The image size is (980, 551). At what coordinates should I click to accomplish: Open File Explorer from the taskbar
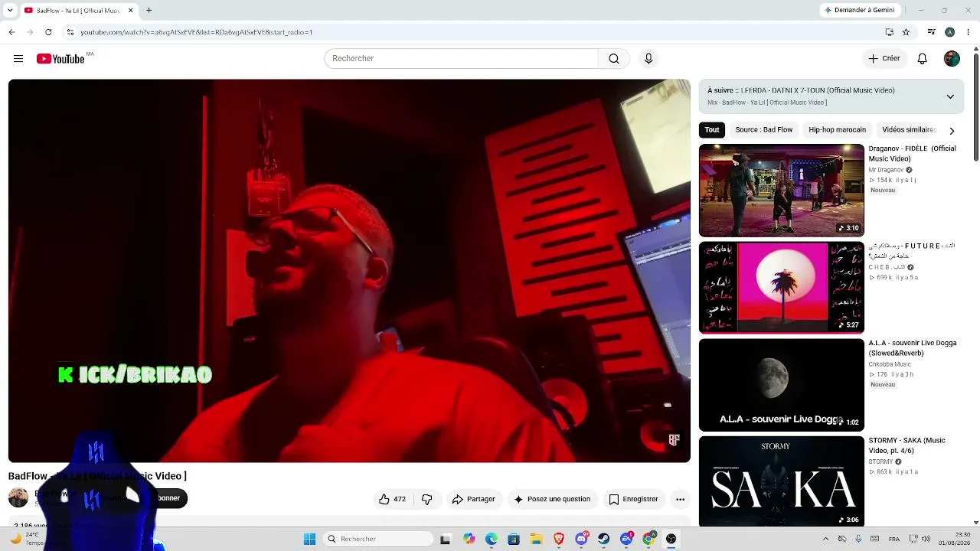point(536,539)
